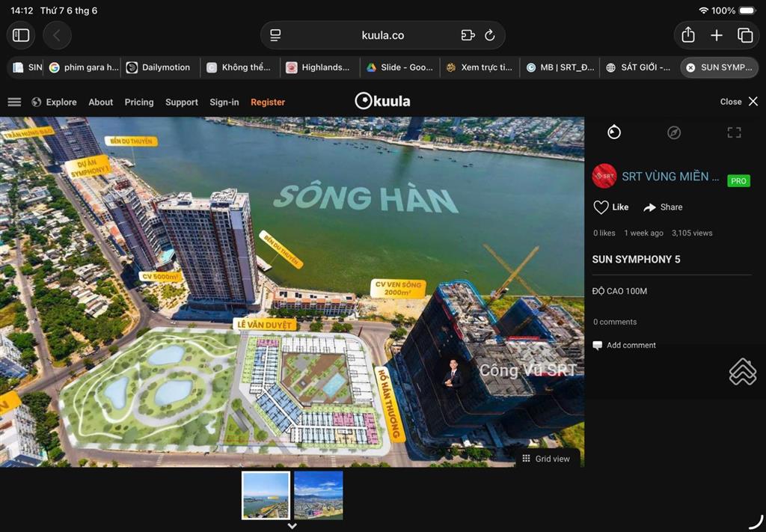Open SRT VÙNG MIỀN user profile link
766x532 pixels.
click(x=670, y=177)
